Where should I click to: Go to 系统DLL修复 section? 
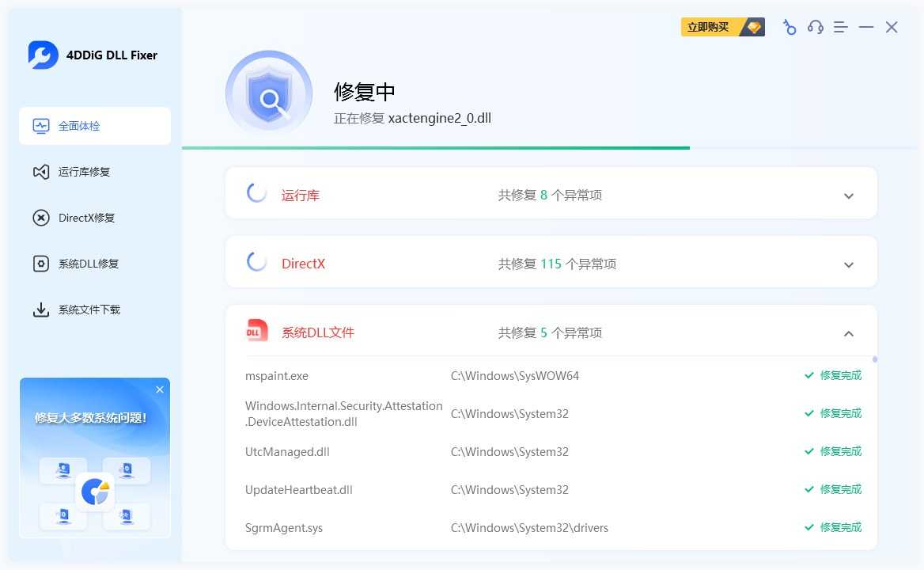[x=95, y=264]
